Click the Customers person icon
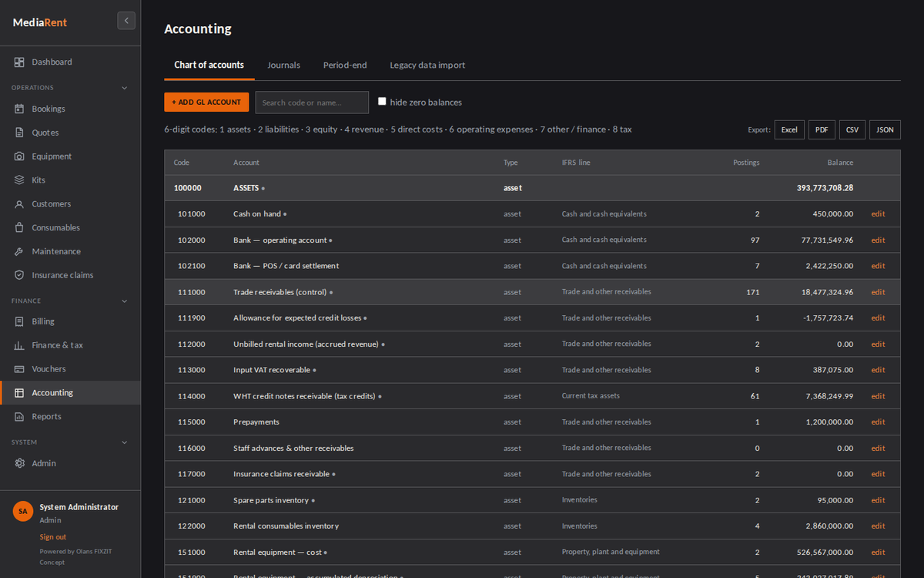The width and height of the screenshot is (924, 578). coord(19,204)
